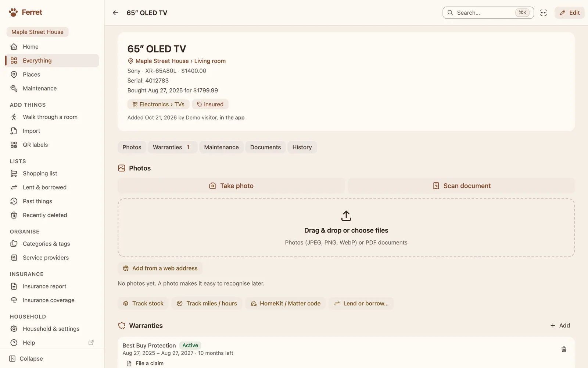Go back using the arrow icon
The width and height of the screenshot is (588, 368).
coord(115,13)
